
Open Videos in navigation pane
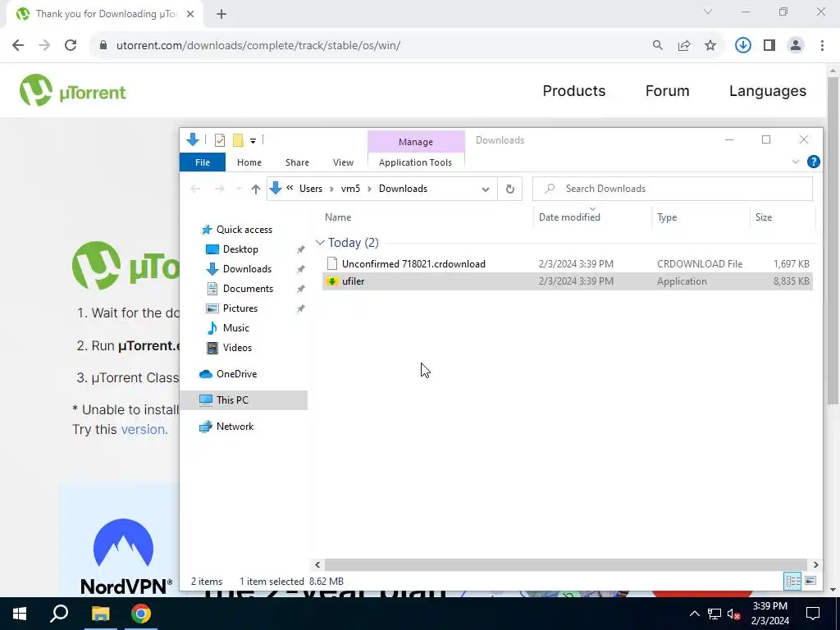[x=237, y=348]
